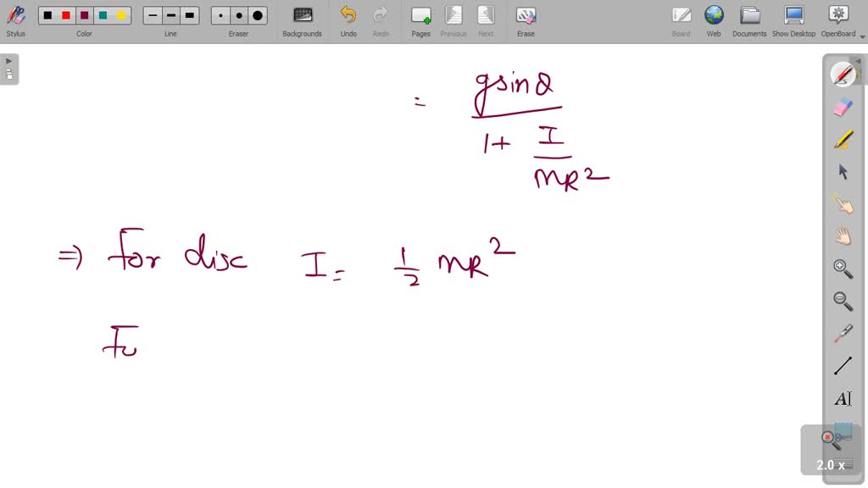This screenshot has width=868, height=488.
Task: Dismiss the 2.0x zoom indicator
Action: [828, 436]
